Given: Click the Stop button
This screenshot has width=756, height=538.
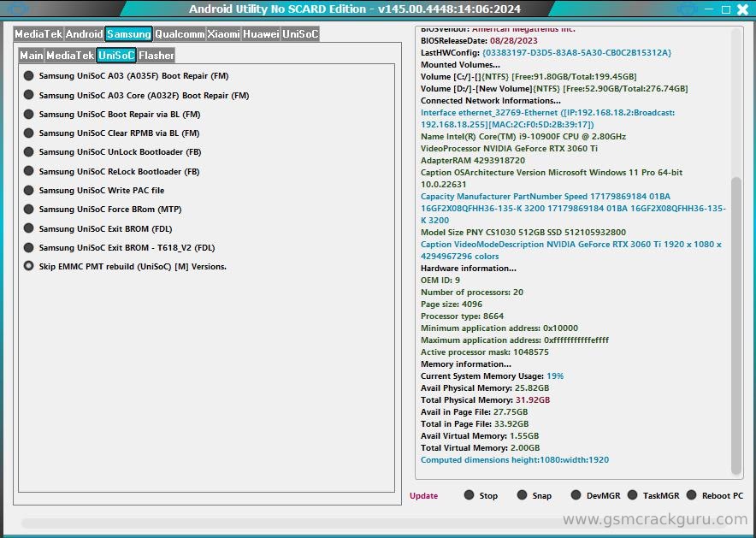Looking at the screenshot, I should click(x=481, y=495).
